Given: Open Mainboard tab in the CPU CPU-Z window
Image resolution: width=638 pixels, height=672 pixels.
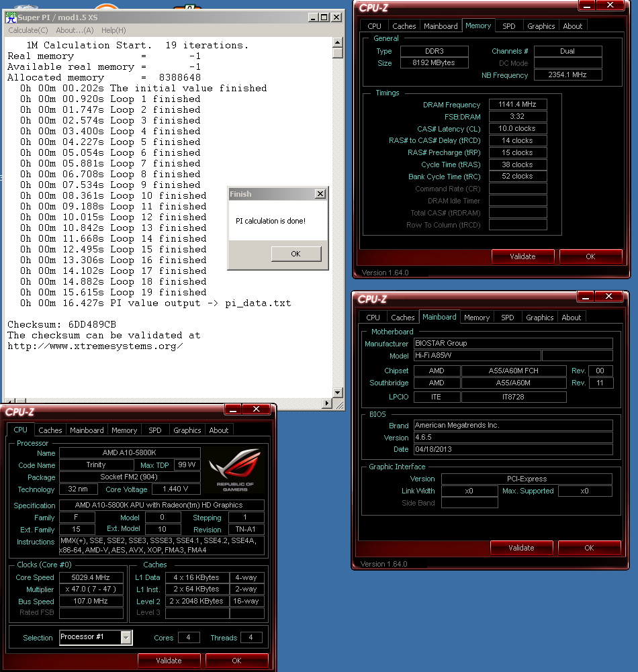Looking at the screenshot, I should pyautogui.click(x=87, y=430).
